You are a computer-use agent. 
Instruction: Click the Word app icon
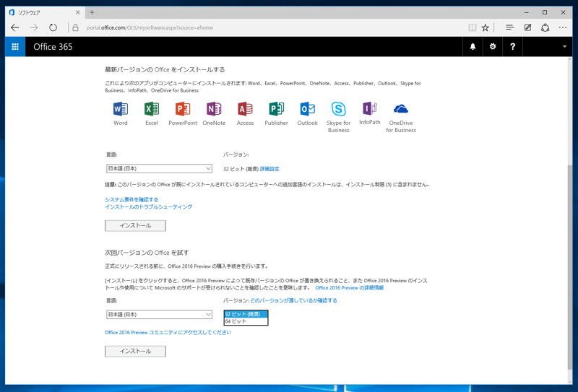pos(121,109)
